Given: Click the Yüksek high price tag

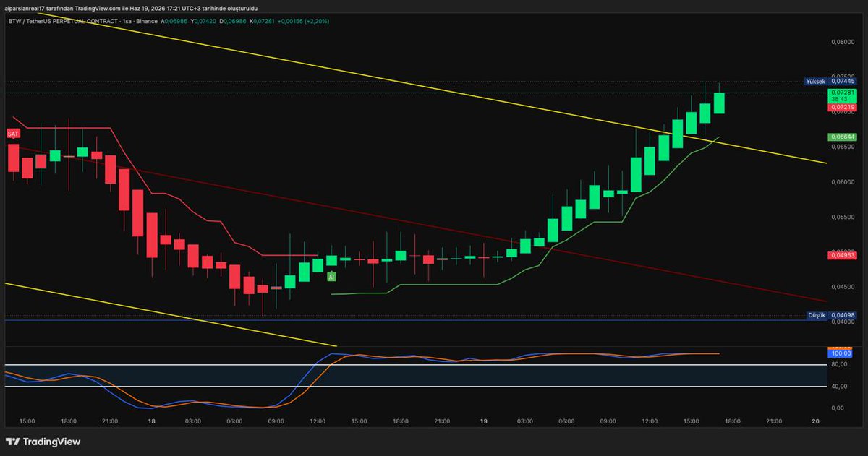Looking at the screenshot, I should click(815, 82).
